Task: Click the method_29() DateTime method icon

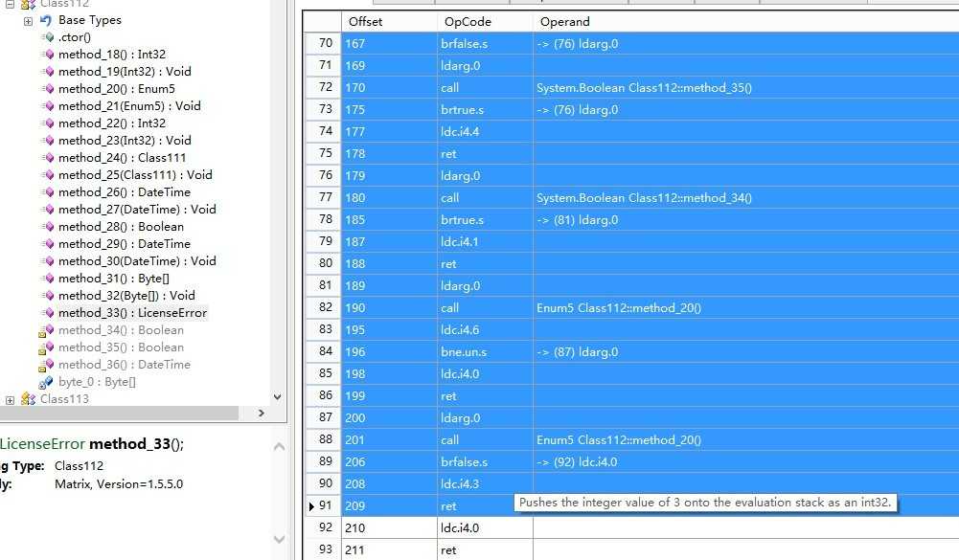Action: (x=48, y=244)
